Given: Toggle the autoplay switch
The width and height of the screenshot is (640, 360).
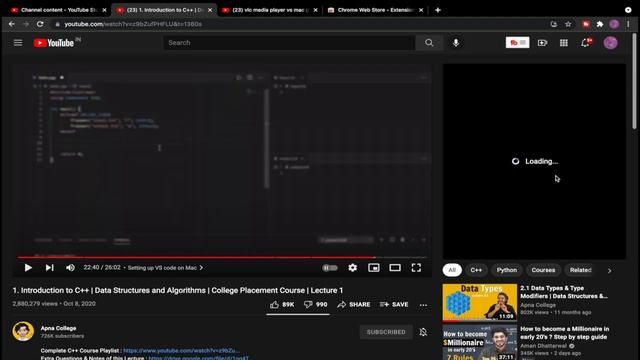Looking at the screenshot, I should [330, 268].
